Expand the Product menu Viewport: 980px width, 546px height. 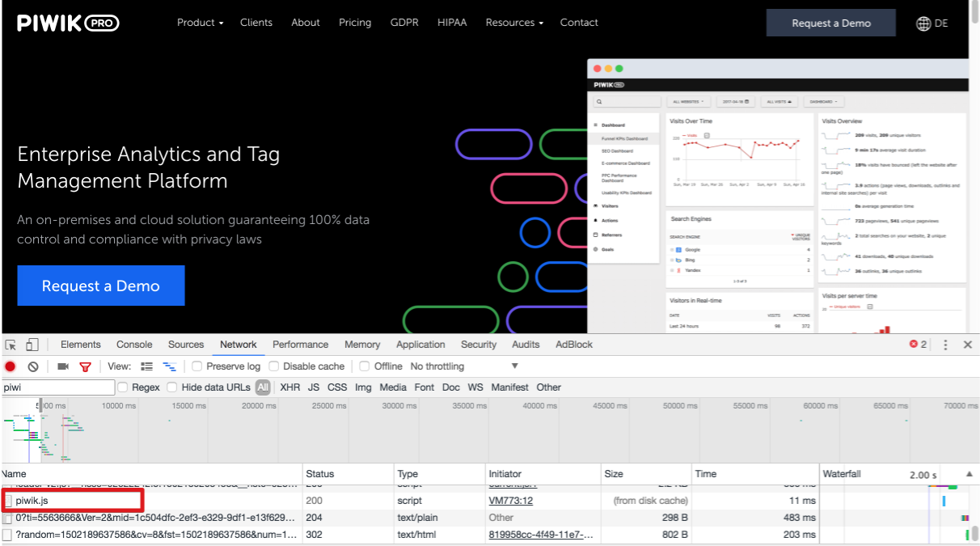pyautogui.click(x=200, y=23)
